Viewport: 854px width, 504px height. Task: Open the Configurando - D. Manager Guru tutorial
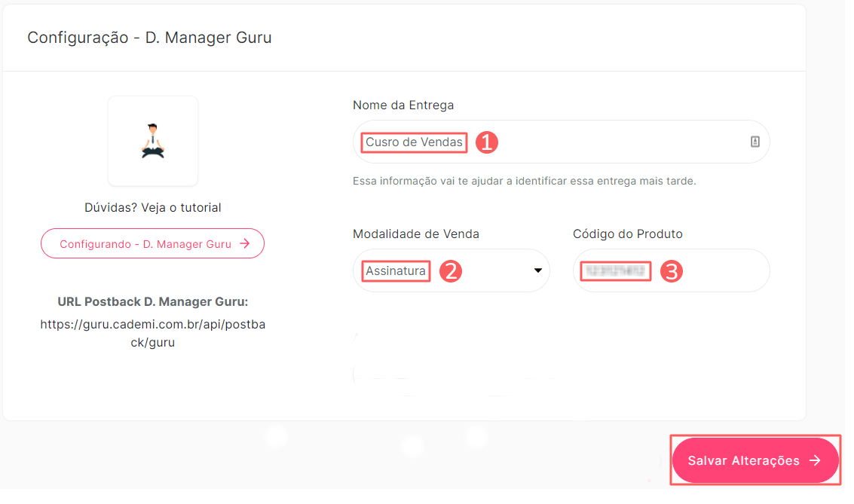click(x=152, y=243)
